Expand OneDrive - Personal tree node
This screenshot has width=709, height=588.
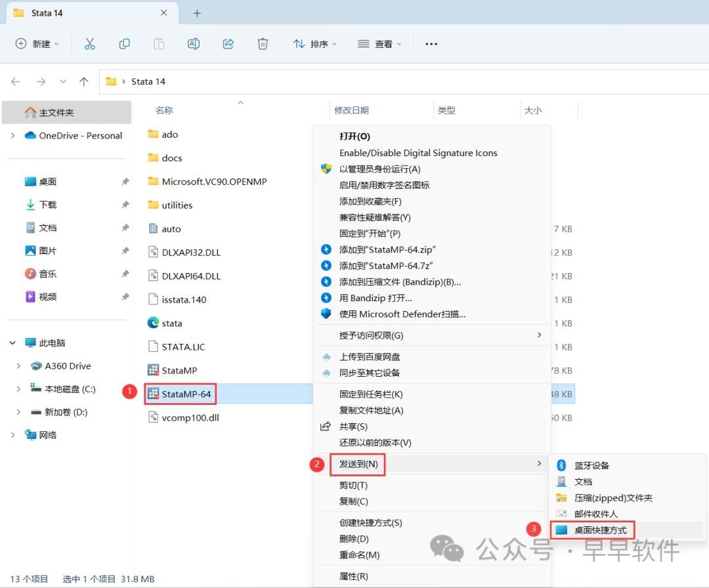(x=12, y=136)
